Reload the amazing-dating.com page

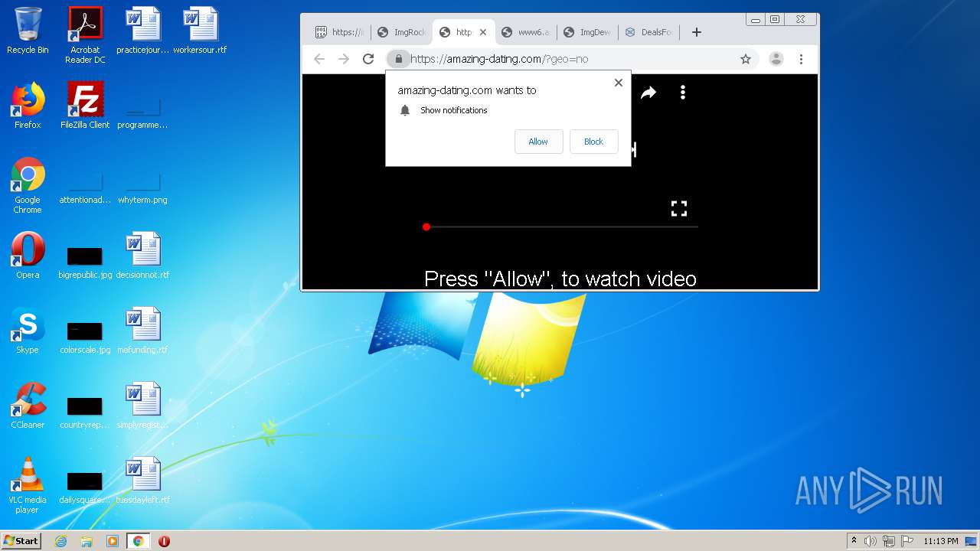tap(368, 59)
